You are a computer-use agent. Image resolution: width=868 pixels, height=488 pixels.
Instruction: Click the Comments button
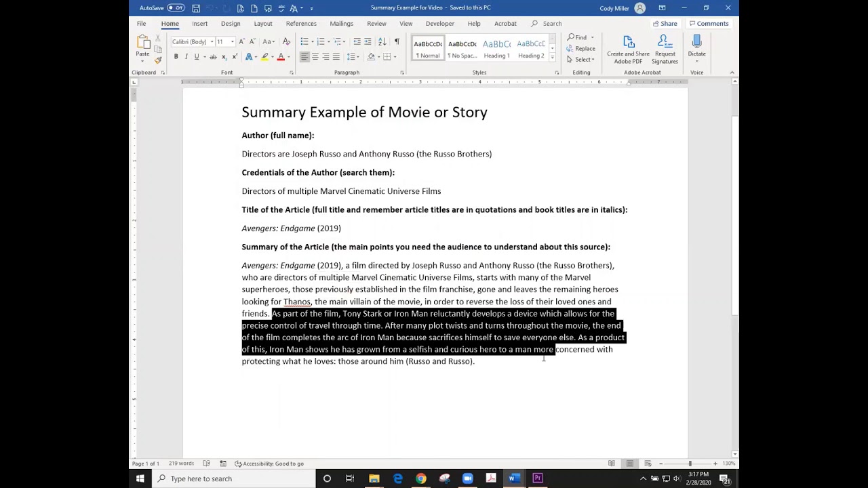(709, 24)
